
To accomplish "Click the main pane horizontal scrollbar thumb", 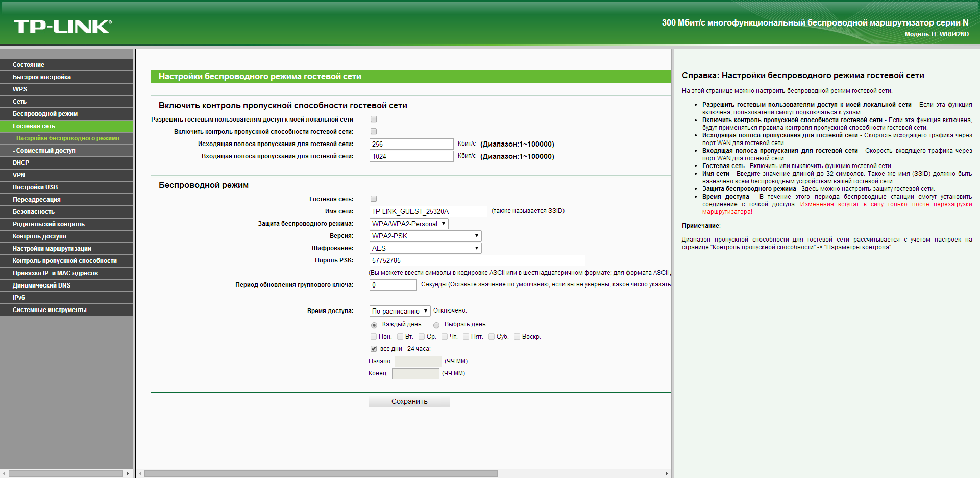I will pos(321,474).
